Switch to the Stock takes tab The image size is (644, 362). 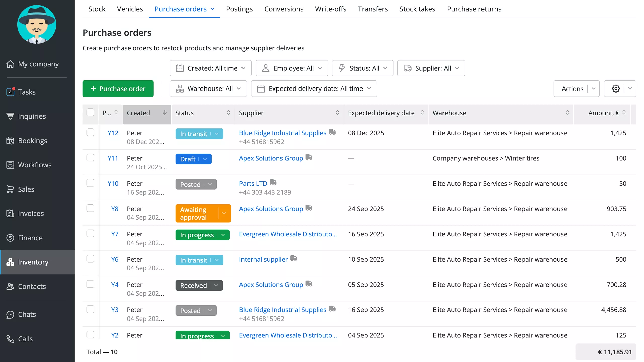[x=417, y=9]
